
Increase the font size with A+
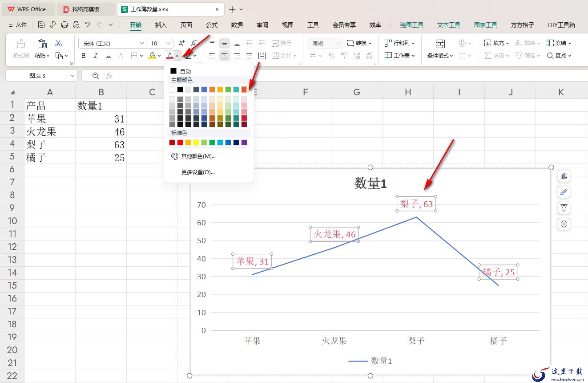(181, 43)
